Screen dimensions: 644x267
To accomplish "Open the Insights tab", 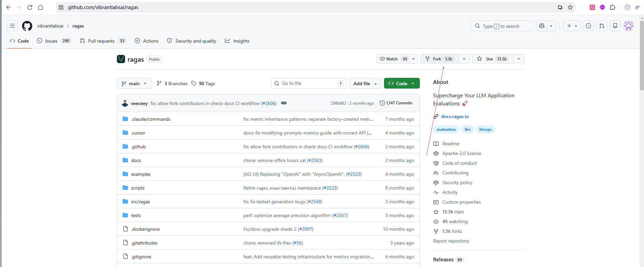I will click(237, 41).
